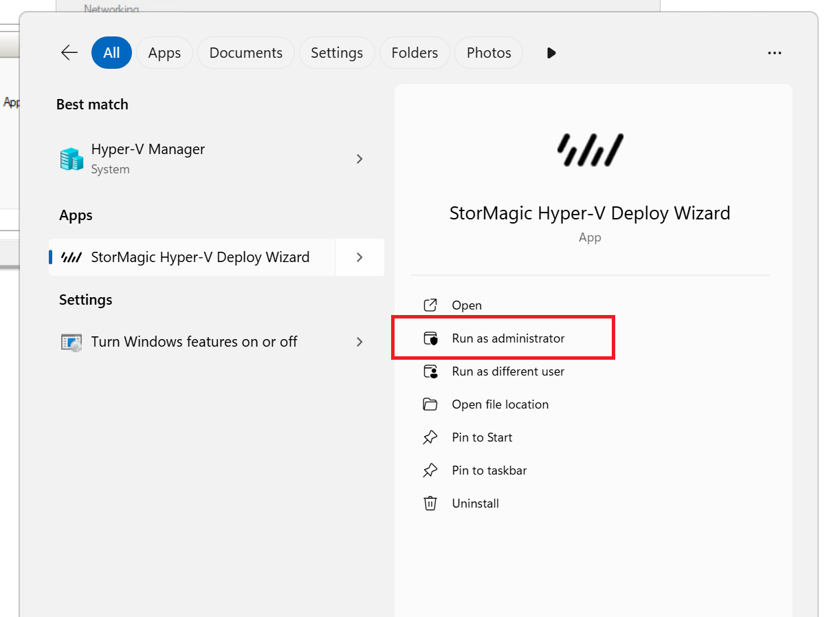Switch to the Settings filter tab
This screenshot has height=617, width=840.
pos(337,53)
